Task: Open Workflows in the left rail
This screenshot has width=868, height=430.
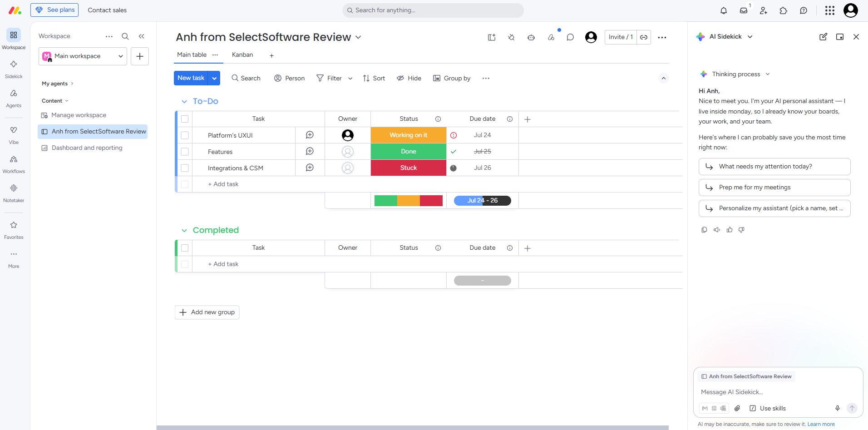Action: click(x=14, y=164)
